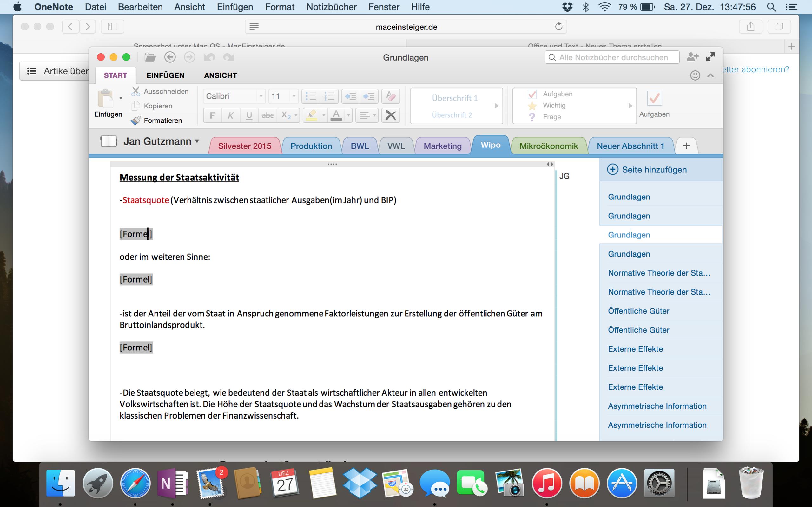Click the Safari address bar maceinsteiger.de

[406, 27]
